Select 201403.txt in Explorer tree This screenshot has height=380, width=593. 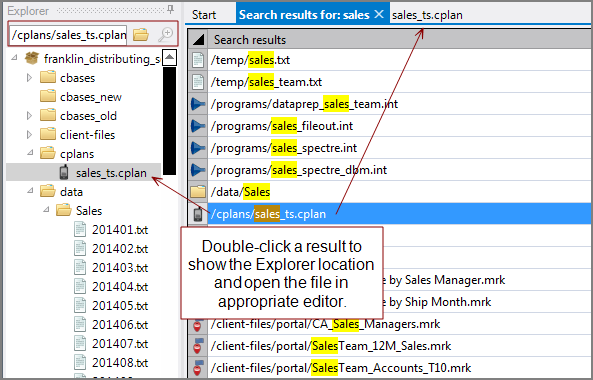[x=120, y=267]
